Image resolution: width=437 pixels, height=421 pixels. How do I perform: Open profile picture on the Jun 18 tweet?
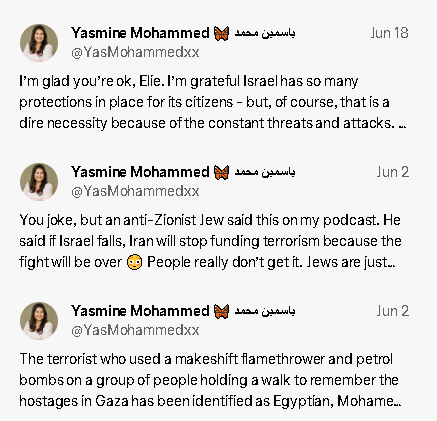tap(39, 43)
